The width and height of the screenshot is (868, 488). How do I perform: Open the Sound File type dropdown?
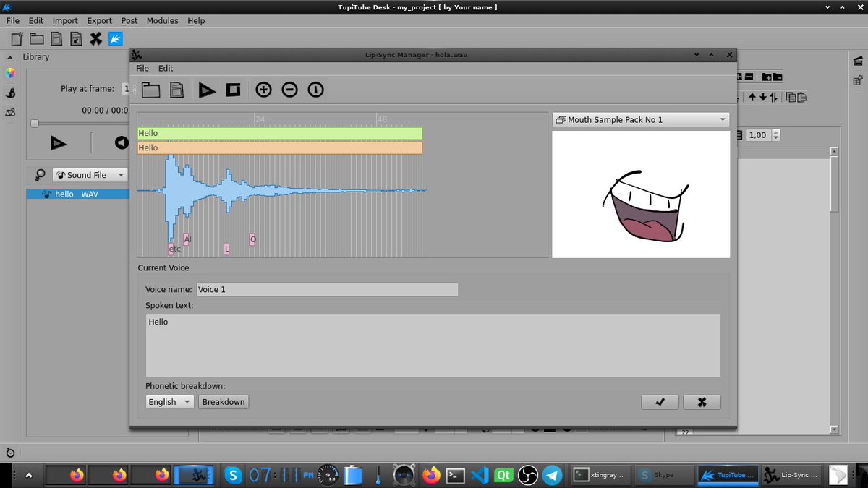click(x=88, y=174)
